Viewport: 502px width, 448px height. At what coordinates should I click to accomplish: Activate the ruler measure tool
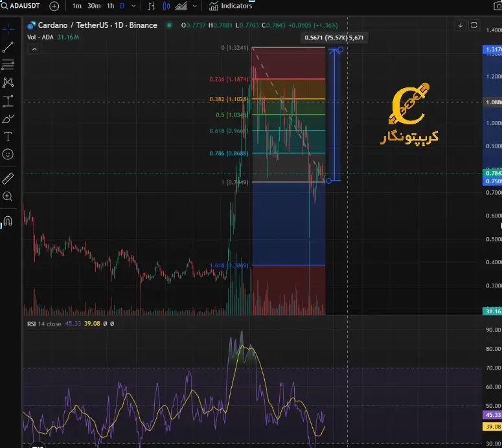pyautogui.click(x=8, y=178)
